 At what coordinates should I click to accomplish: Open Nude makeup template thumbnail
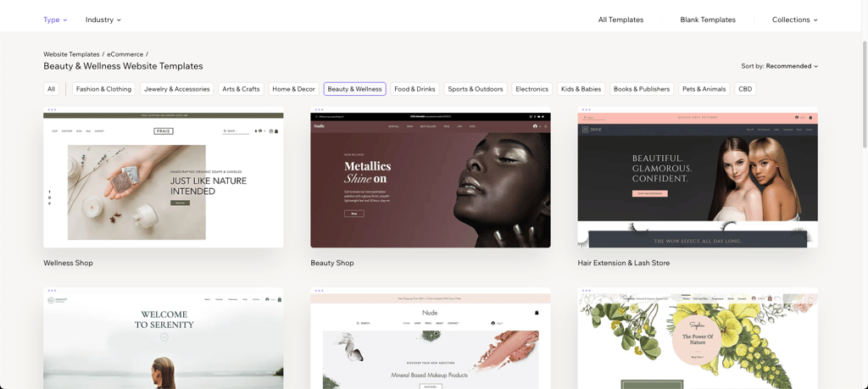(431, 338)
